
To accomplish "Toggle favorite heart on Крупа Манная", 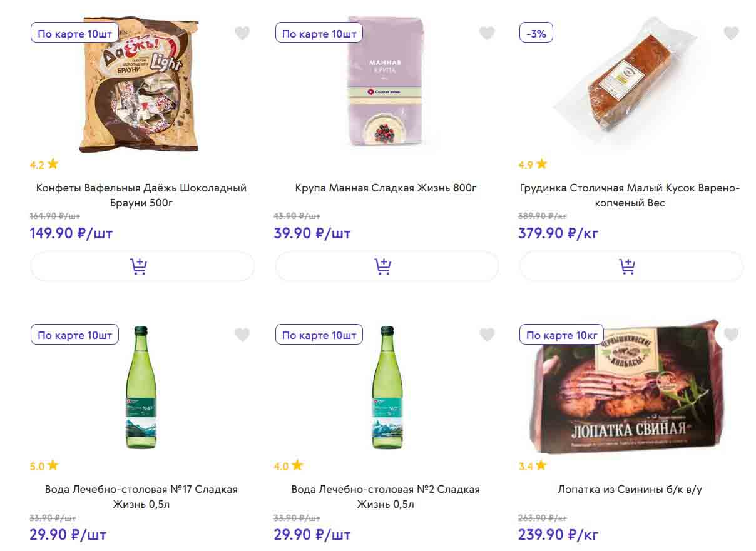I will click(x=487, y=33).
